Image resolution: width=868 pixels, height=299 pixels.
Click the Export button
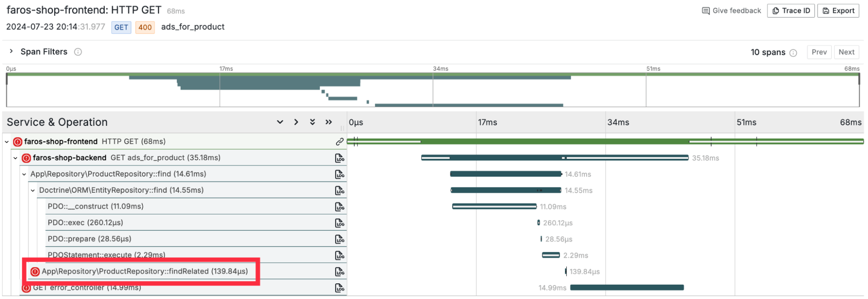click(838, 11)
